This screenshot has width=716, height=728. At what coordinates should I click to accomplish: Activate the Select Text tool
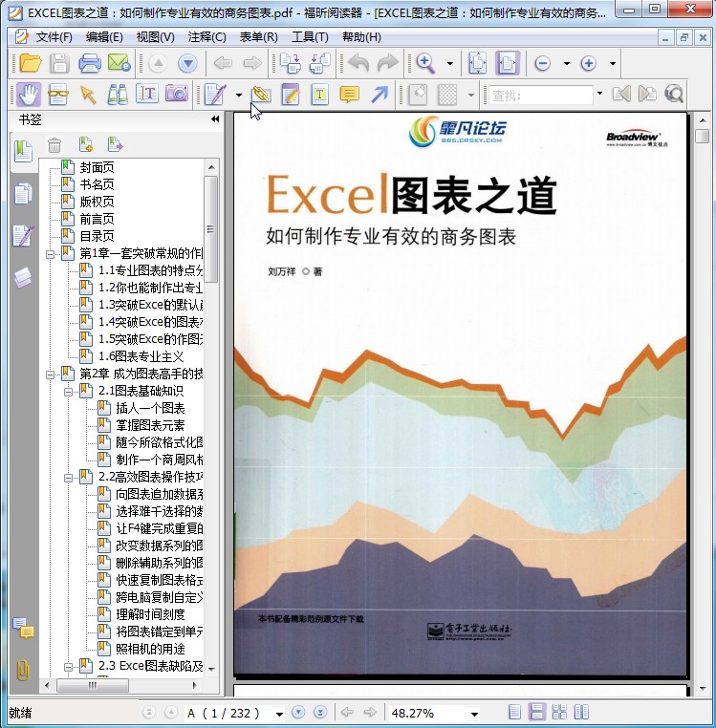(147, 95)
